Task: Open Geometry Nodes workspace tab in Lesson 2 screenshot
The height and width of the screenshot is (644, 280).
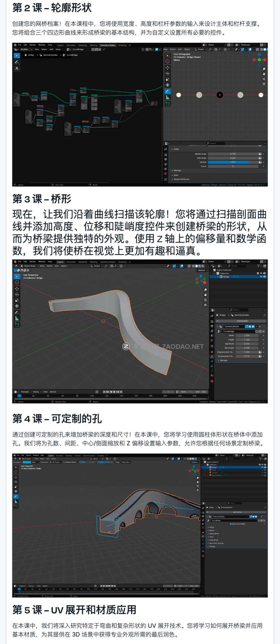Action: click(x=108, y=45)
